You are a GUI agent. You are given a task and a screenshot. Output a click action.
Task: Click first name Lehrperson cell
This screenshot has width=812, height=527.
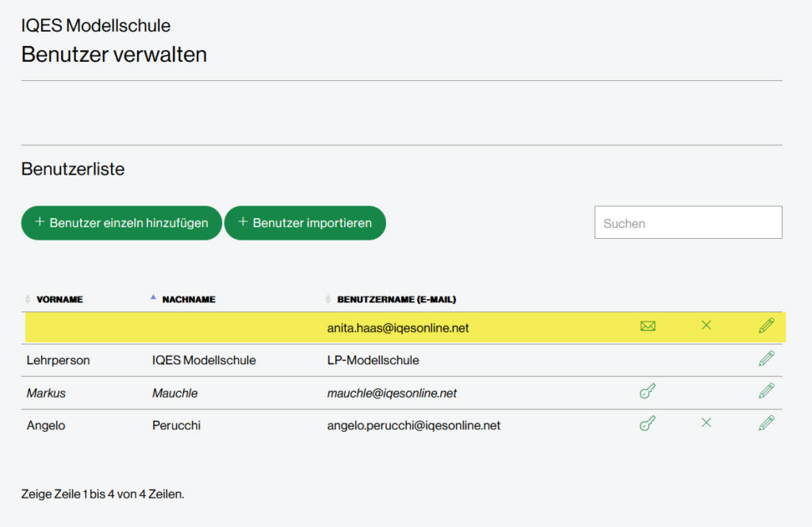(x=58, y=360)
